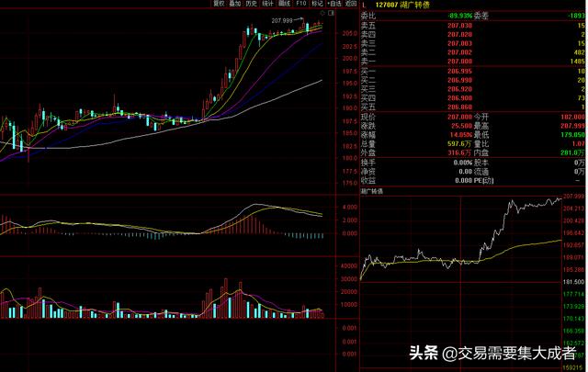This screenshot has width=588, height=372.
Task: Select the 卖一 row price 207.000
Action: 459,62
